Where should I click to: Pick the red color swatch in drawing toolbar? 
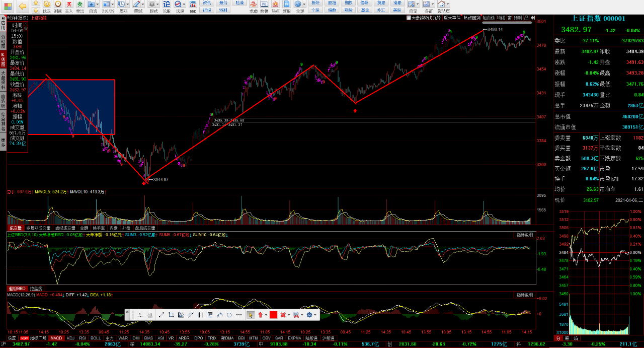(273, 315)
